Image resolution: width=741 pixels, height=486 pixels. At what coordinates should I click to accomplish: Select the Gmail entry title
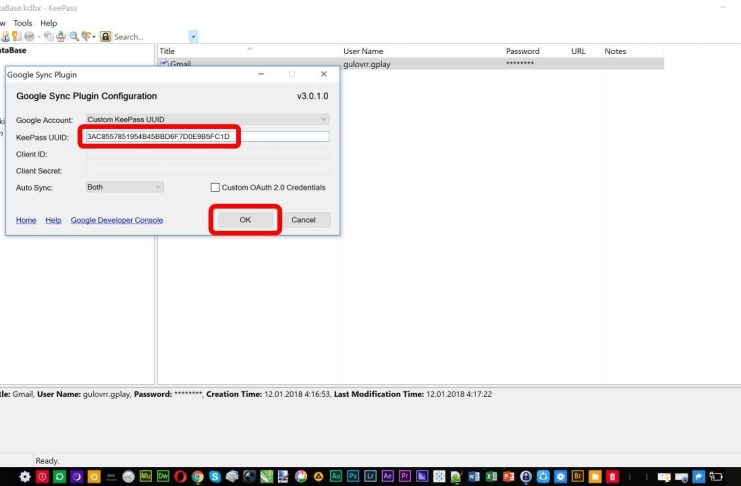tap(181, 63)
